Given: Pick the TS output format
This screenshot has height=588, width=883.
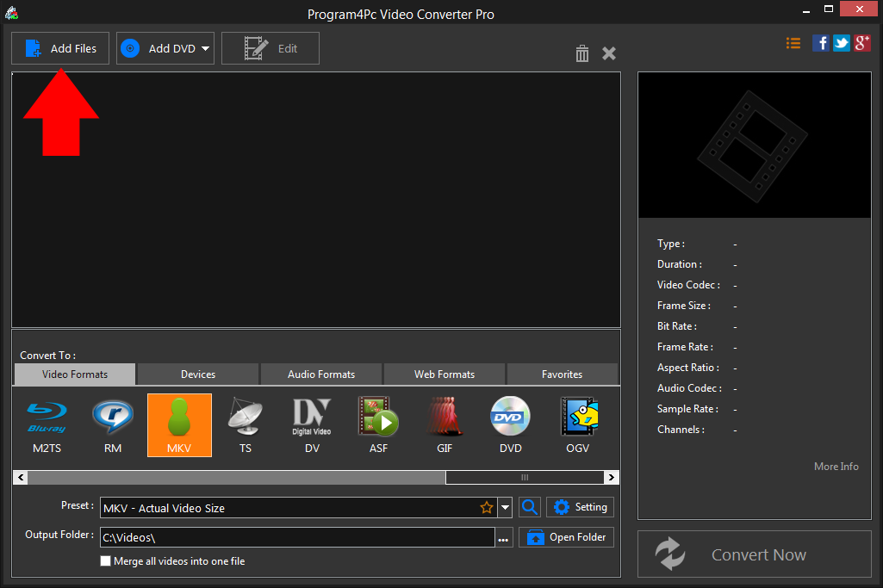Looking at the screenshot, I should 246,424.
